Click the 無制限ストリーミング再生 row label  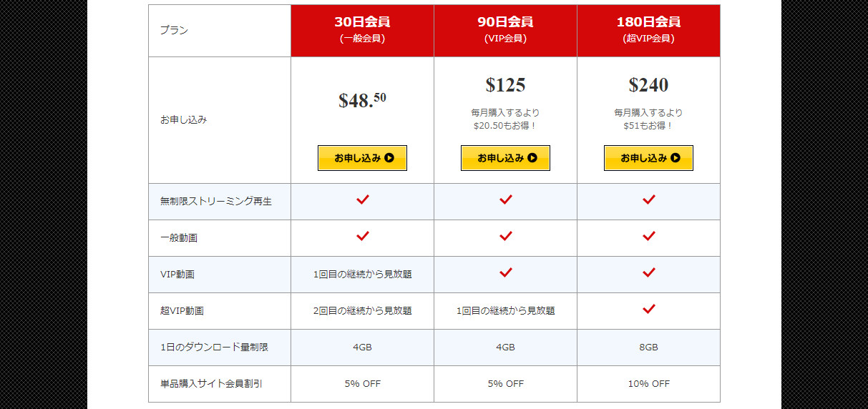216,202
